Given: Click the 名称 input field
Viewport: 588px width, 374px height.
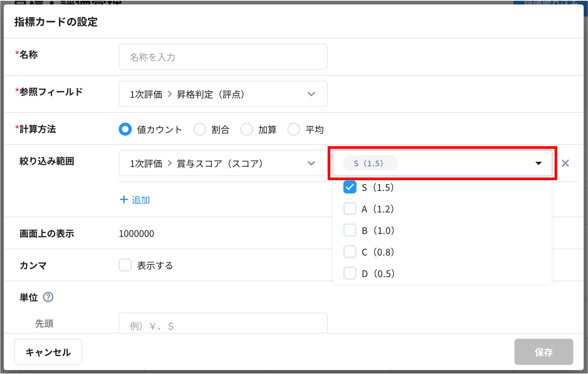Looking at the screenshot, I should point(223,56).
